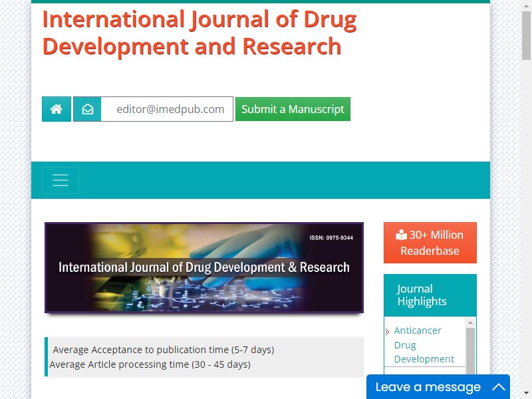Go to the home page via house icon
This screenshot has height=399, width=532.
(57, 109)
